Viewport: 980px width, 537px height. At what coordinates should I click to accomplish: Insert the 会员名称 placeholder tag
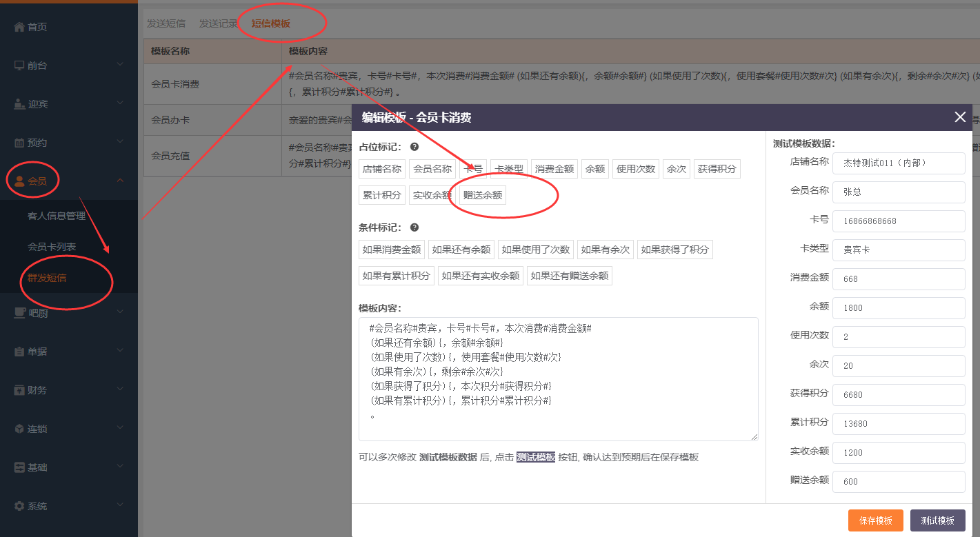click(x=432, y=169)
